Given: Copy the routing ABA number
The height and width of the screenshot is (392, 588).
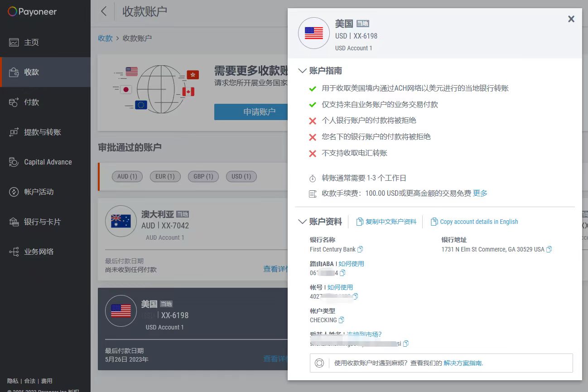Looking at the screenshot, I should (x=342, y=273).
